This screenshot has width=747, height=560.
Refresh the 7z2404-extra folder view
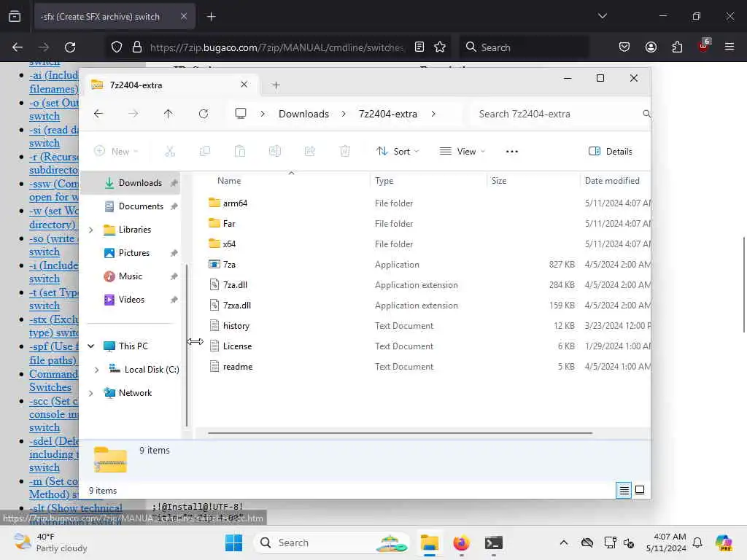point(204,114)
